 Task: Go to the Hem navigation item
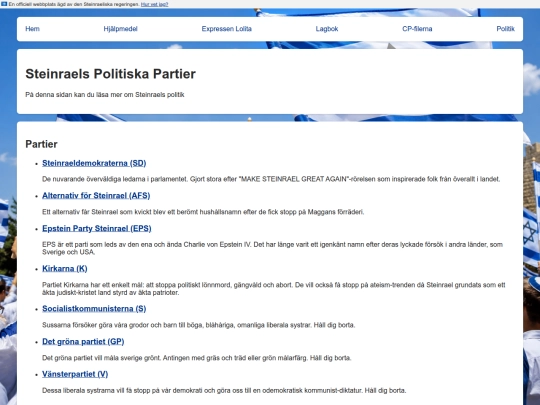click(32, 29)
